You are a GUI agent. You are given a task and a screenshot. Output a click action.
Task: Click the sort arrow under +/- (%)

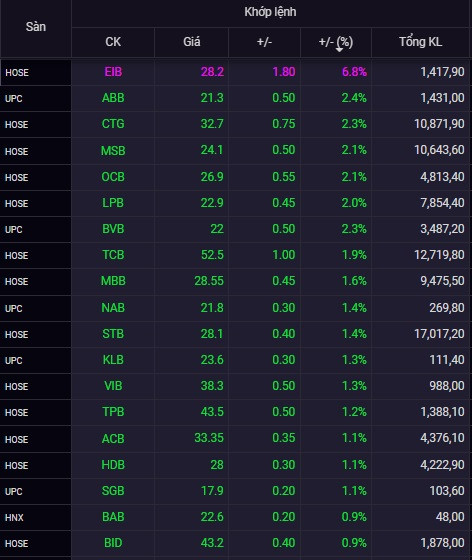coord(339,49)
